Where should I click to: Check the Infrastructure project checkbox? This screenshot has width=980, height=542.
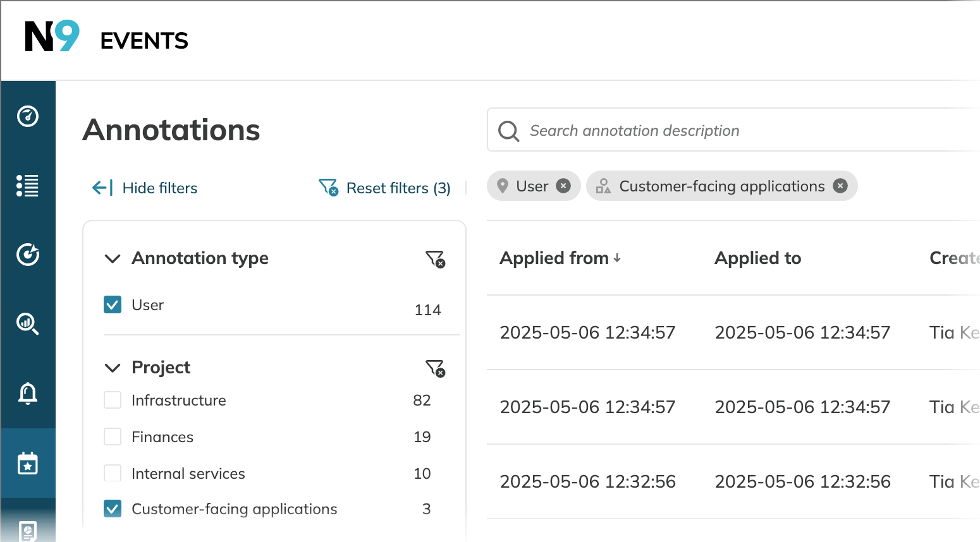pyautogui.click(x=113, y=400)
